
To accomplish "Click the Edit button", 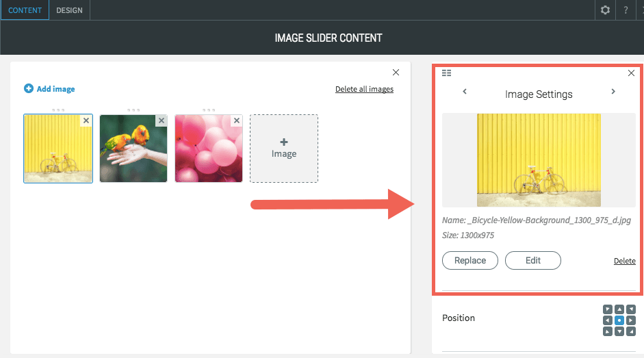I will point(532,261).
